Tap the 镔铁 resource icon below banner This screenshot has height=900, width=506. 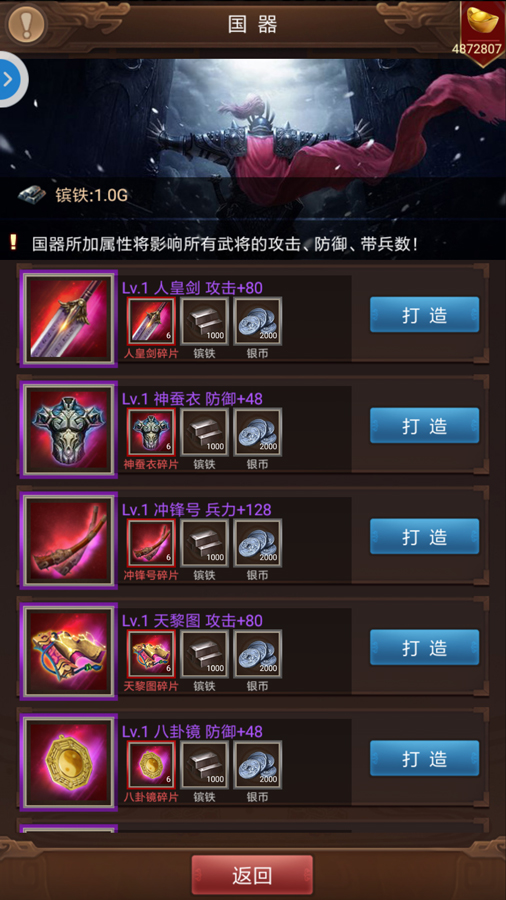[32, 195]
